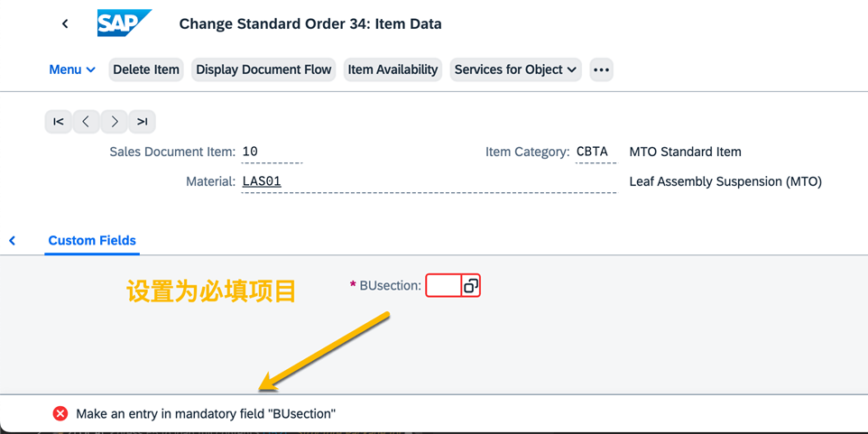Go back using the header back arrow
The height and width of the screenshot is (434, 868).
[65, 23]
